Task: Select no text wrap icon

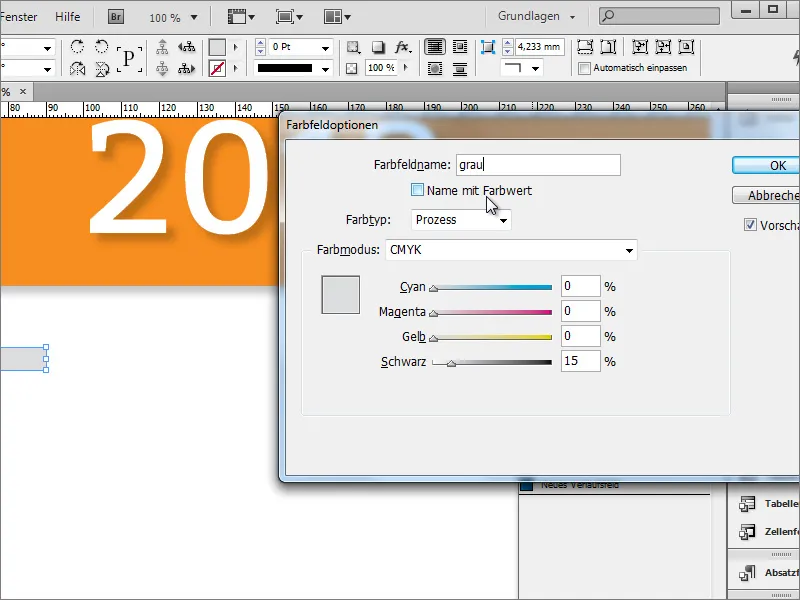Action: [x=435, y=47]
